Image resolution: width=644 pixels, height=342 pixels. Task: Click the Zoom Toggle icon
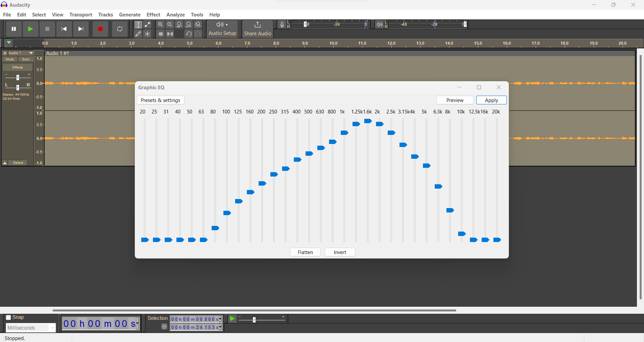198,25
